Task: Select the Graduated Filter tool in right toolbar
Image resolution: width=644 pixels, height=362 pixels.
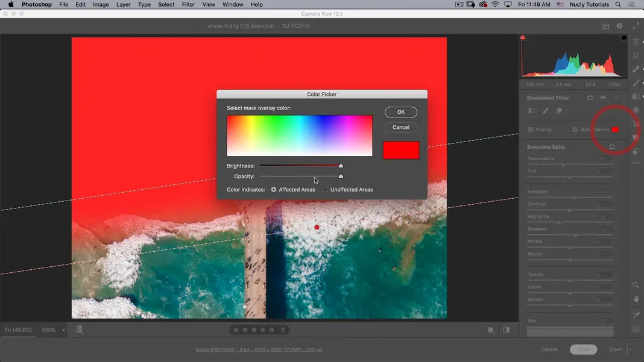Action: point(636,96)
